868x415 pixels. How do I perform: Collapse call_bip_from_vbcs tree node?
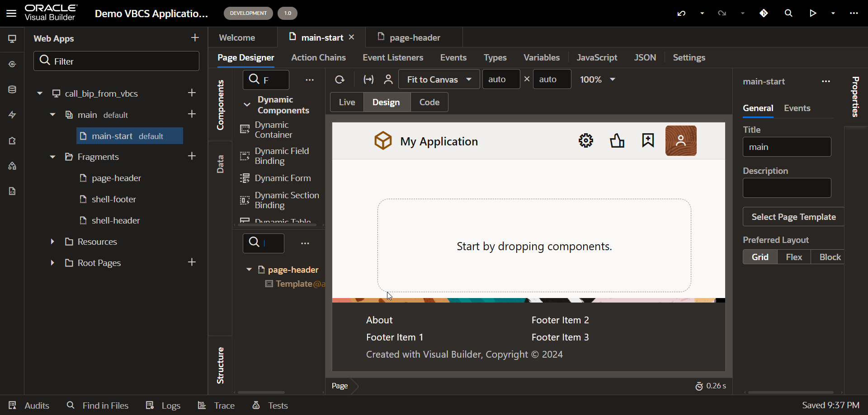coord(40,93)
